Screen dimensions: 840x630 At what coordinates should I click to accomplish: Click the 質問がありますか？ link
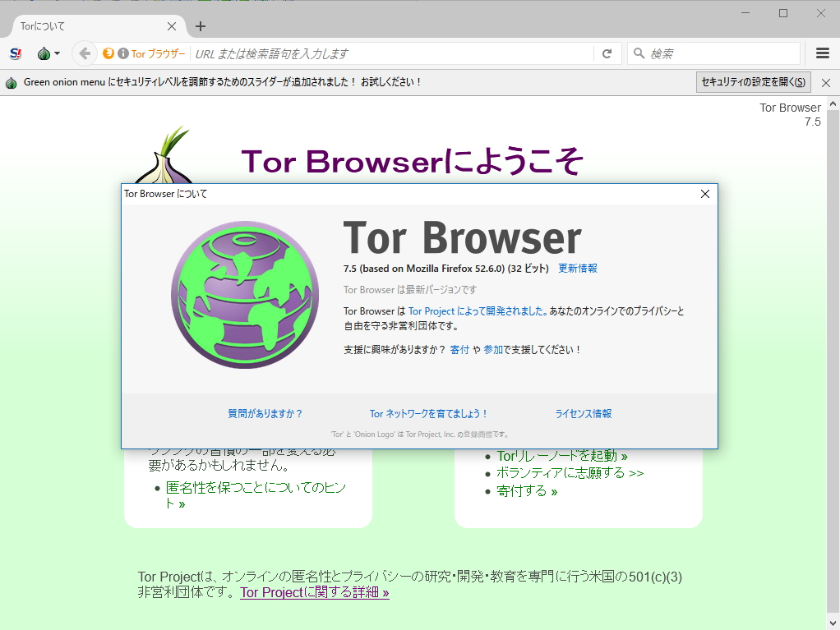(265, 414)
